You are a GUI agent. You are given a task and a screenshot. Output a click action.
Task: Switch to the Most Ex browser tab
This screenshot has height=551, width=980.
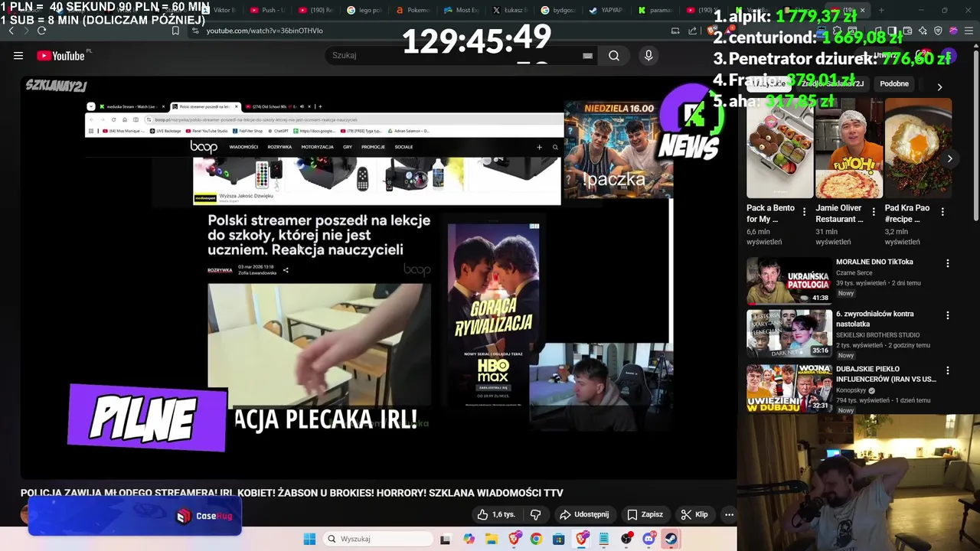461,10
